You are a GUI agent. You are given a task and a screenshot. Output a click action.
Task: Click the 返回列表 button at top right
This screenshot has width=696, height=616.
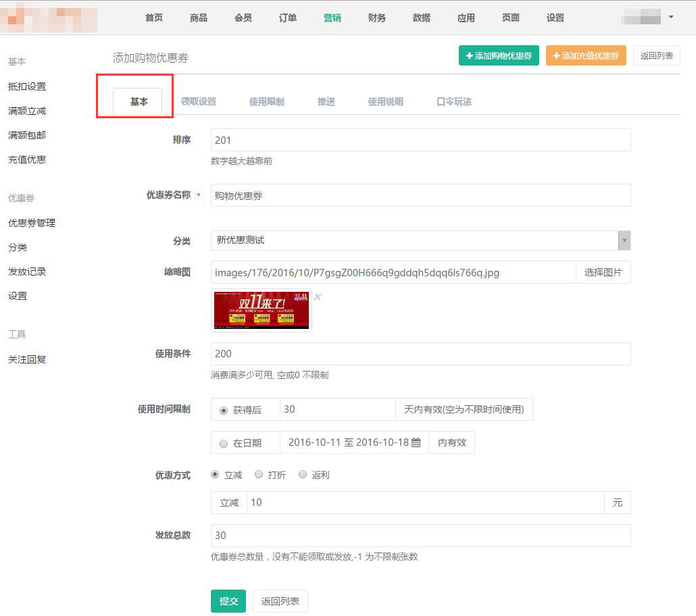pos(656,56)
